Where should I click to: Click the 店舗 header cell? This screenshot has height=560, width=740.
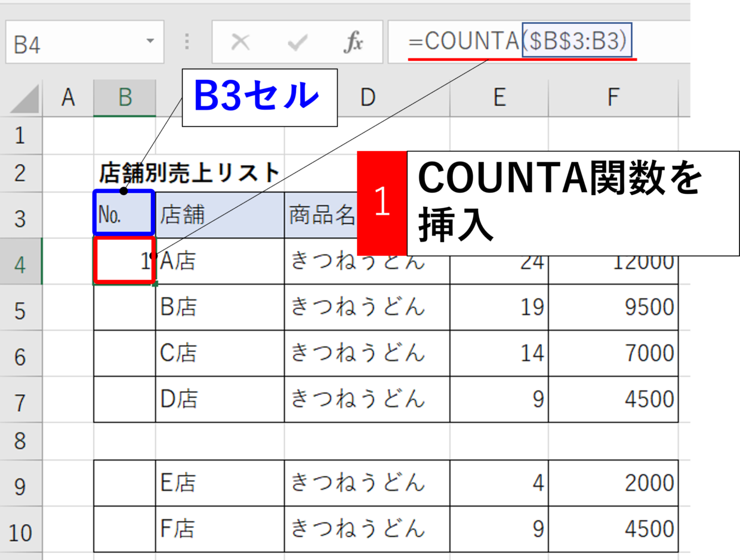[x=220, y=215]
